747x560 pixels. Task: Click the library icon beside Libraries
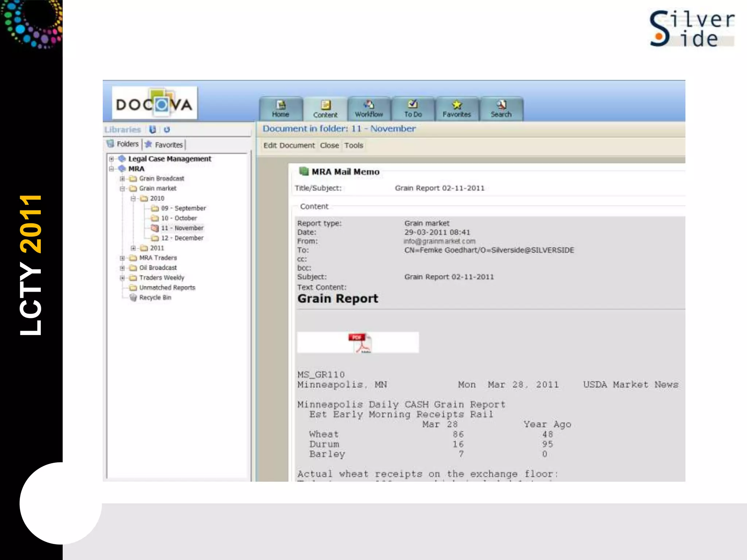pyautogui.click(x=152, y=129)
